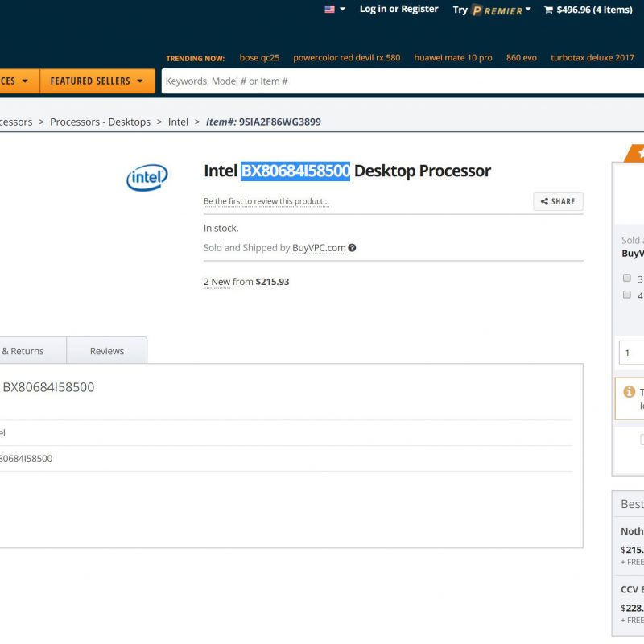This screenshot has width=644, height=644.
Task: Click the Item# 9SIA2F86WG3899 text
Action: coord(263,122)
